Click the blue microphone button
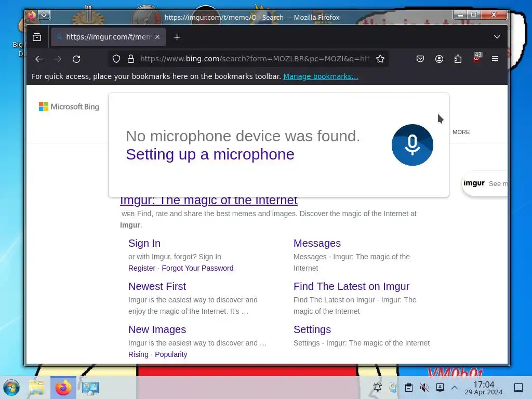Image resolution: width=532 pixels, height=399 pixels. pos(412,145)
